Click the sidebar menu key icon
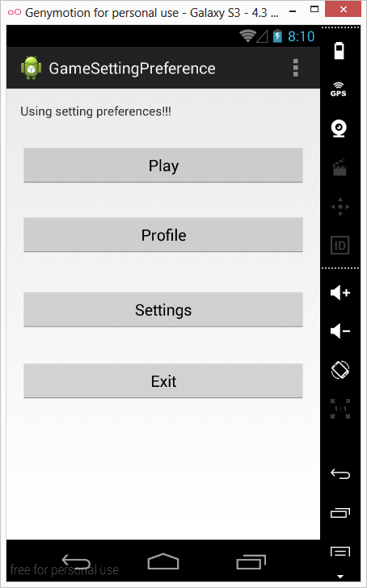367x588 pixels. coord(340,552)
